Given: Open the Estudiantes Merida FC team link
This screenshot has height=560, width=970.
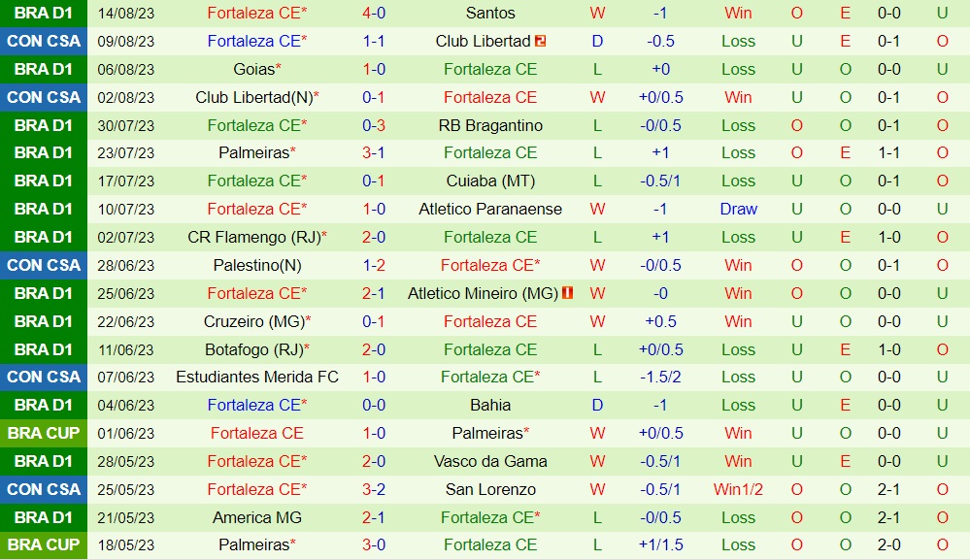Looking at the screenshot, I should (x=257, y=377).
